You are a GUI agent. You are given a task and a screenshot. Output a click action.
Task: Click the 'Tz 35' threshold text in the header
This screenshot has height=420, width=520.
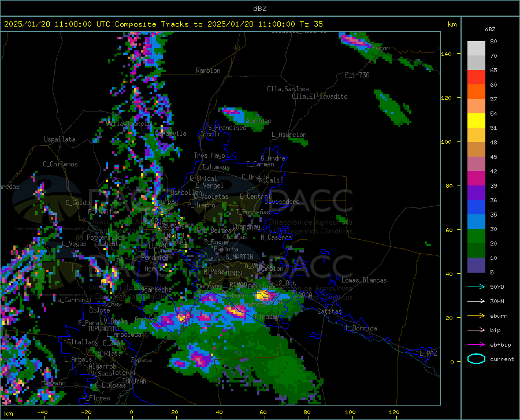311,24
